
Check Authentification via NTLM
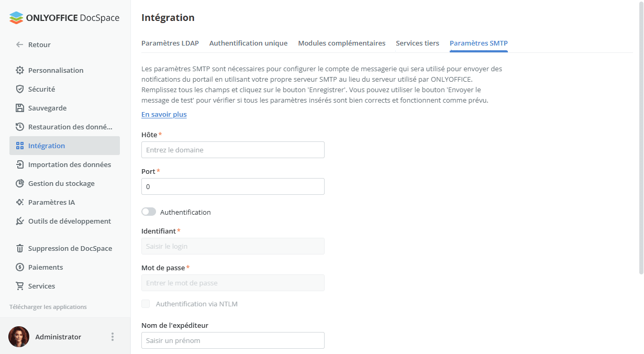[145, 304]
